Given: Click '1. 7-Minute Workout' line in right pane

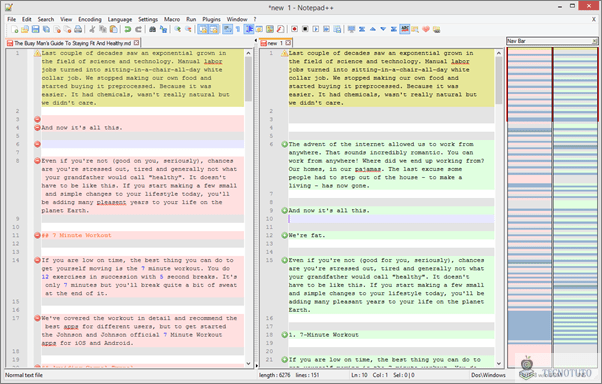Looking at the screenshot, I should click(x=324, y=334).
